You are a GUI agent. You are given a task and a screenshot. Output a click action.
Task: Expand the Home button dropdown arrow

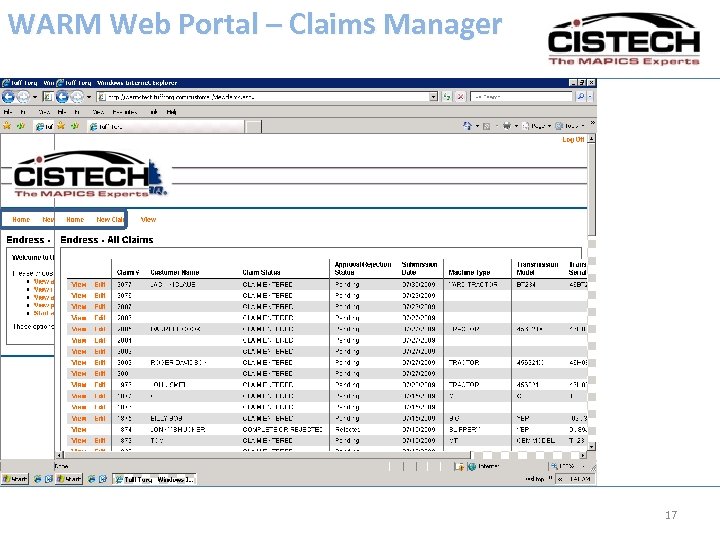(x=477, y=126)
